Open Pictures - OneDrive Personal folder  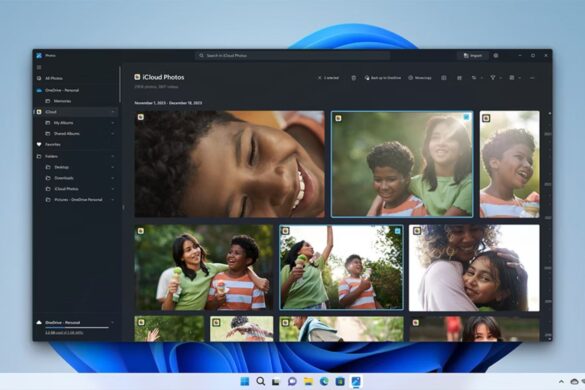pyautogui.click(x=77, y=200)
